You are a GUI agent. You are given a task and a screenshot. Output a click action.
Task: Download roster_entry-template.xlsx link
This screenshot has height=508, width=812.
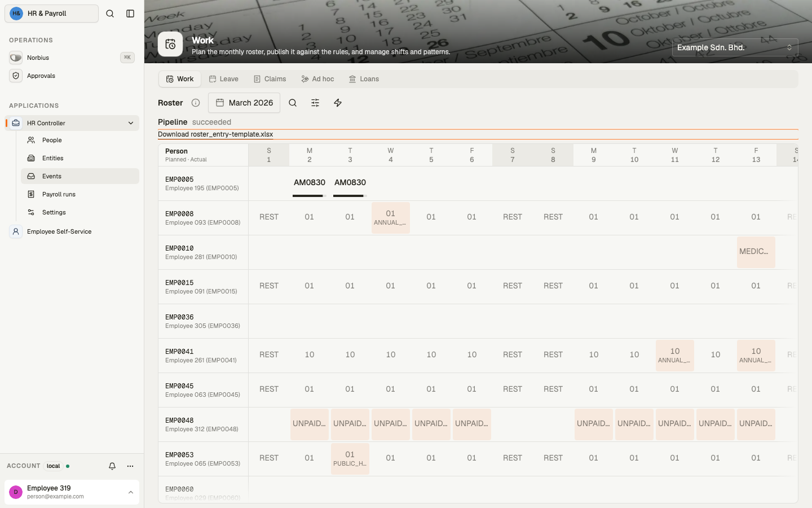(215, 134)
